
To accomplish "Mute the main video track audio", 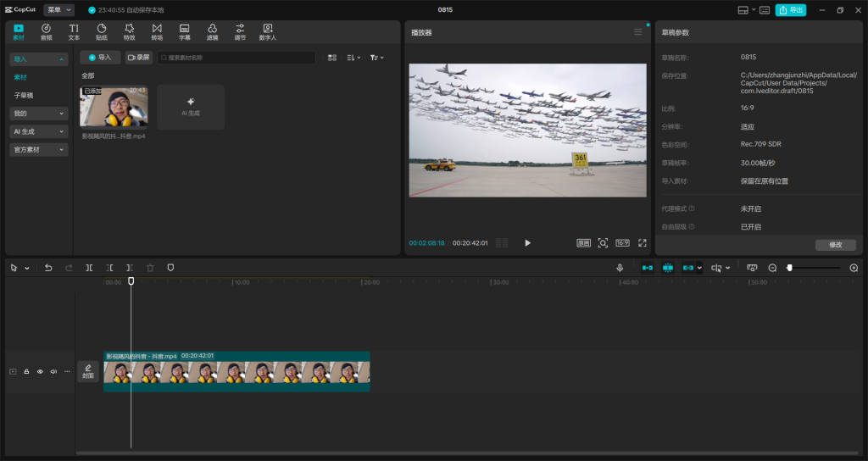I will click(53, 371).
